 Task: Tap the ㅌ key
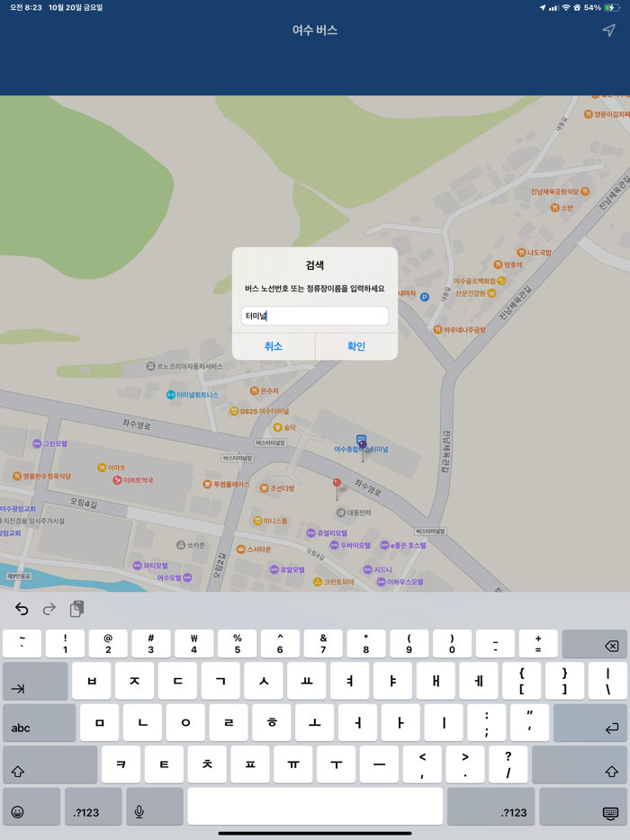(164, 764)
